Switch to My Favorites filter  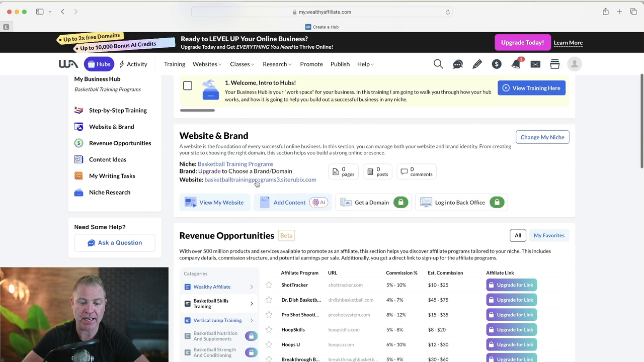point(549,235)
